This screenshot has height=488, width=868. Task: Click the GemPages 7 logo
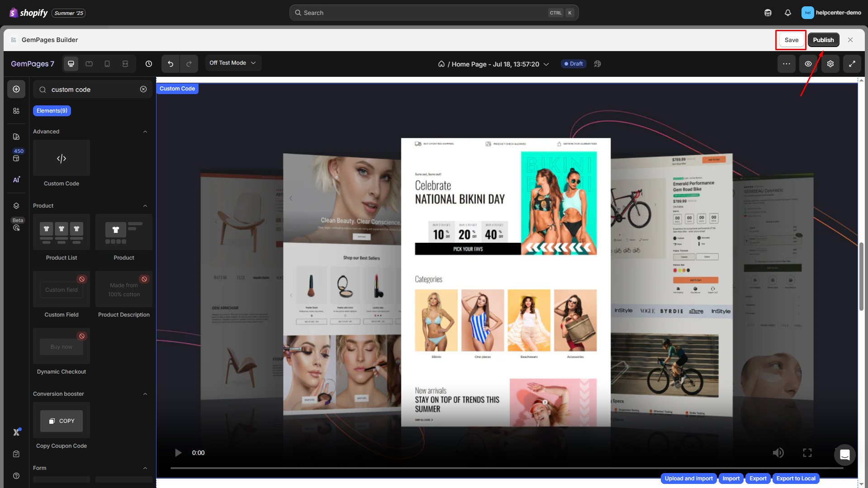[x=33, y=64]
